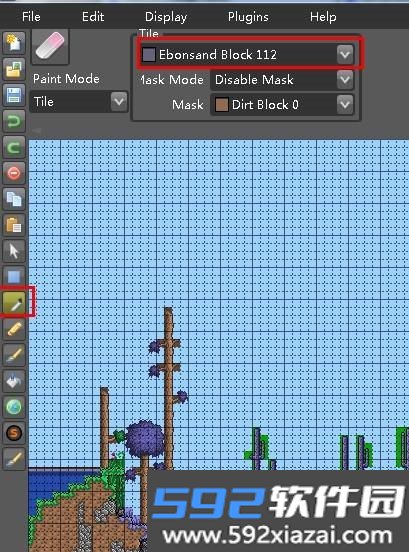Click the red delete circle icon
Image resolution: width=409 pixels, height=552 pixels.
click(14, 173)
